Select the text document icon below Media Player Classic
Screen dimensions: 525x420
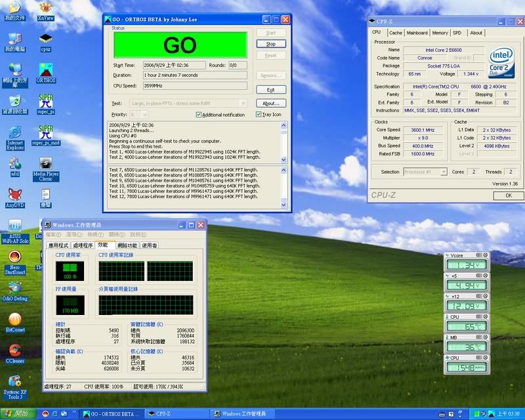click(45, 198)
